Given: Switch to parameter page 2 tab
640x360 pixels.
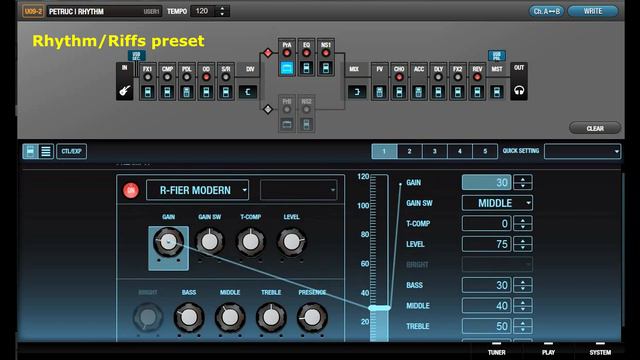Looking at the screenshot, I should tap(409, 151).
